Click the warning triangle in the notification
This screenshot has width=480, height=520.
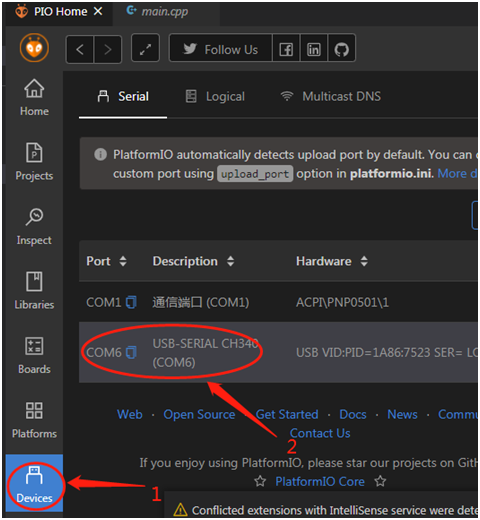click(180, 510)
